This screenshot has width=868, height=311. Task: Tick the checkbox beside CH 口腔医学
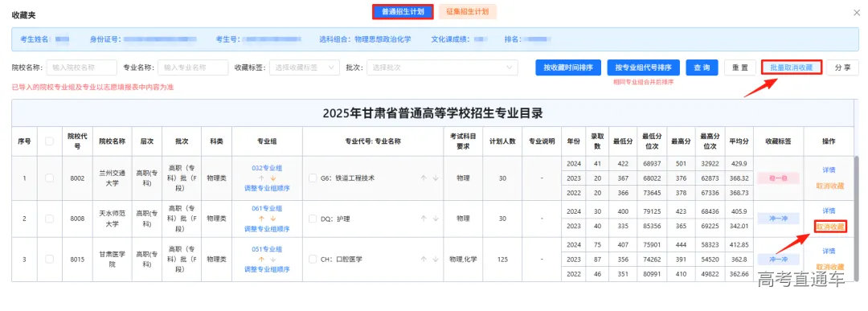(x=313, y=259)
